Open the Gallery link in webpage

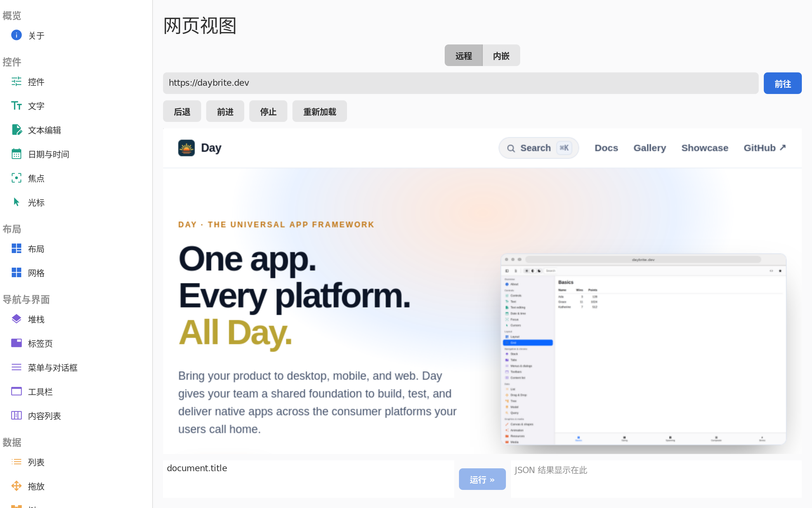650,148
